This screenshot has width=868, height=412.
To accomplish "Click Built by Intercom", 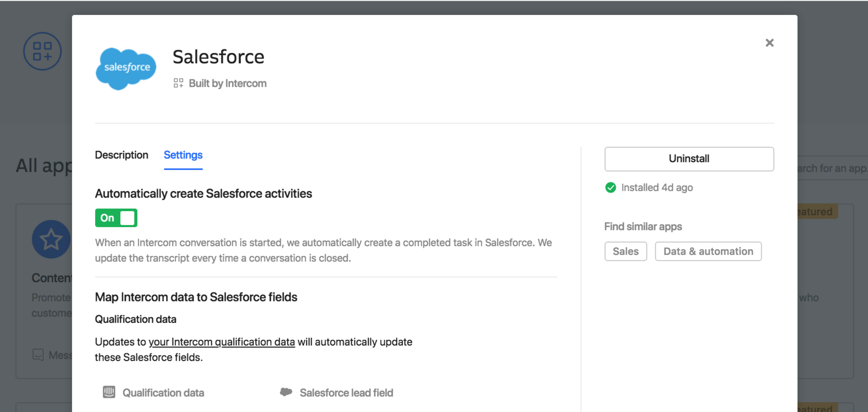I will point(227,83).
